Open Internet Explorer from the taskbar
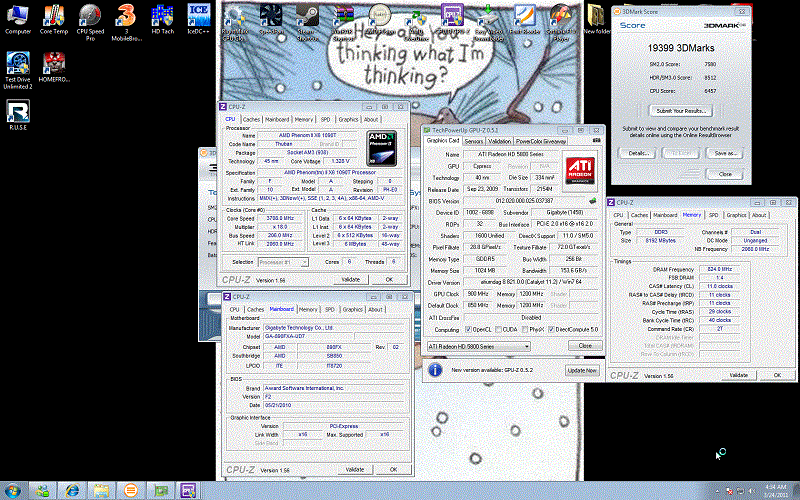The image size is (800, 500). 72,491
